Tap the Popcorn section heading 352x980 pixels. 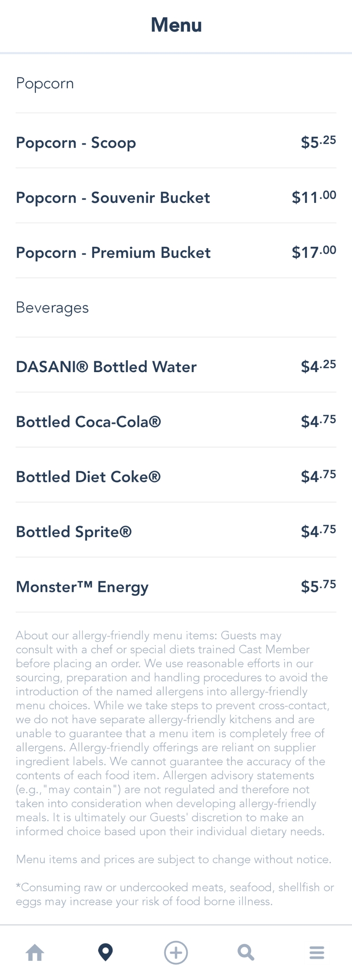click(45, 83)
